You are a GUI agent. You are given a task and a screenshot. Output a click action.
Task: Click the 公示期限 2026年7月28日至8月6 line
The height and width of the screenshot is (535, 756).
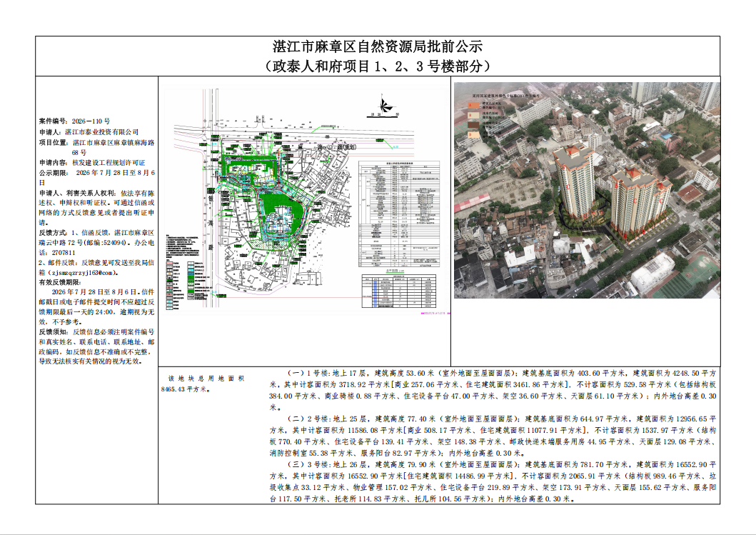pos(96,172)
